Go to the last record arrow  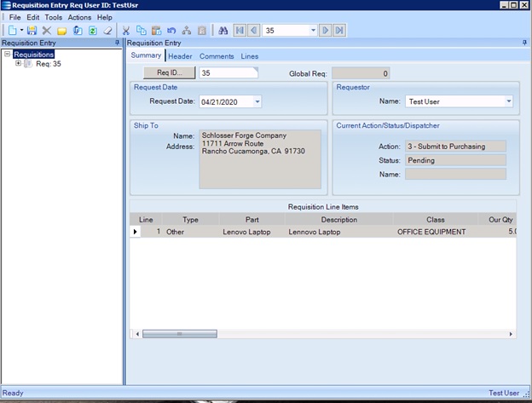pyautogui.click(x=339, y=31)
